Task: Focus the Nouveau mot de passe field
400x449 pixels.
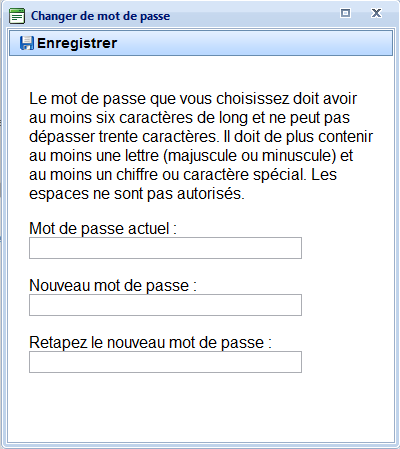Action: pos(165,305)
